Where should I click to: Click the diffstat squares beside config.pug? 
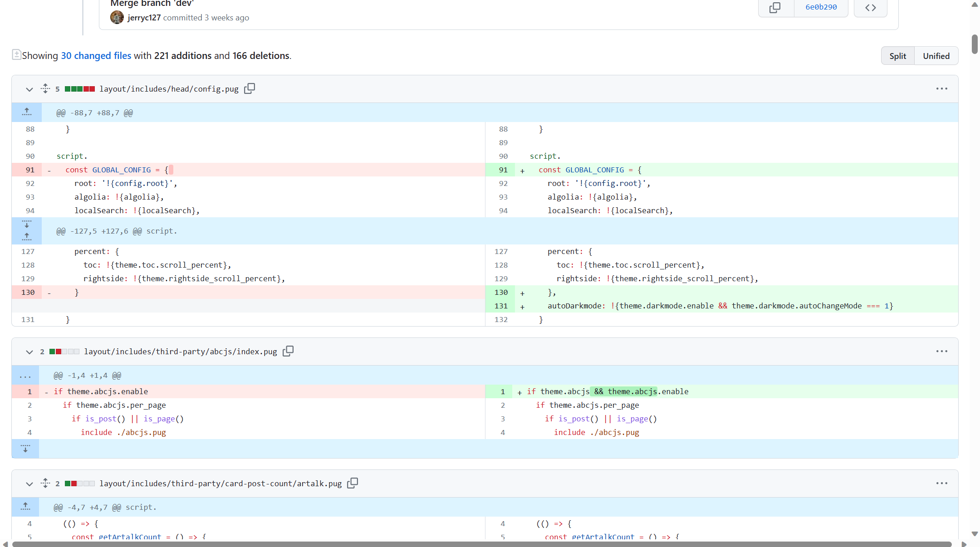(80, 89)
